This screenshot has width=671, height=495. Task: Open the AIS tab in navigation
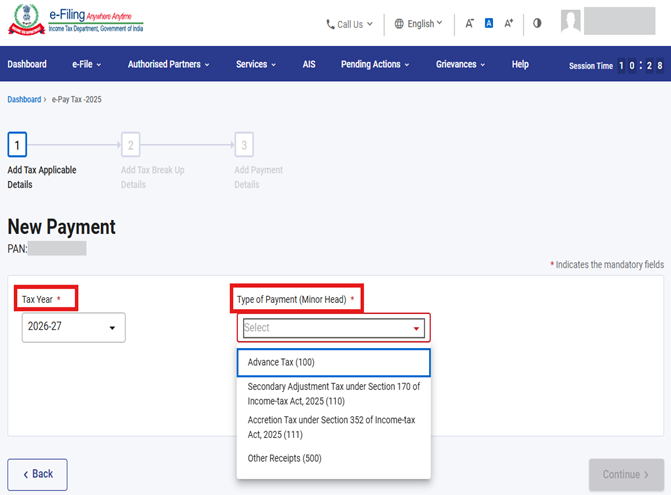click(x=309, y=65)
